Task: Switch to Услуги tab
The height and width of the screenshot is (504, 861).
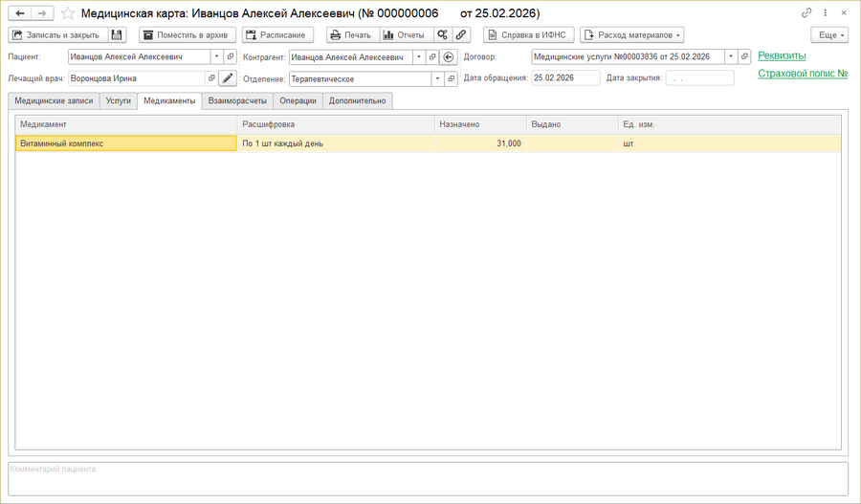Action: (x=118, y=101)
